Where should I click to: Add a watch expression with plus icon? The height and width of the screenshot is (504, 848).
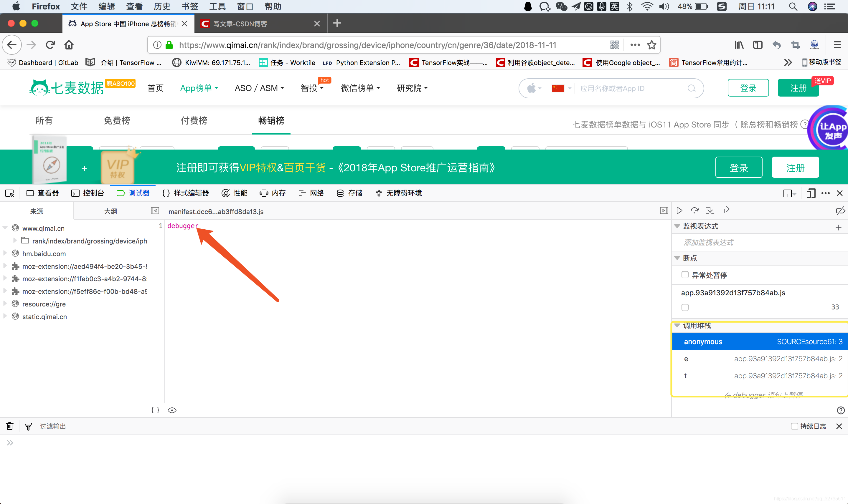[839, 227]
